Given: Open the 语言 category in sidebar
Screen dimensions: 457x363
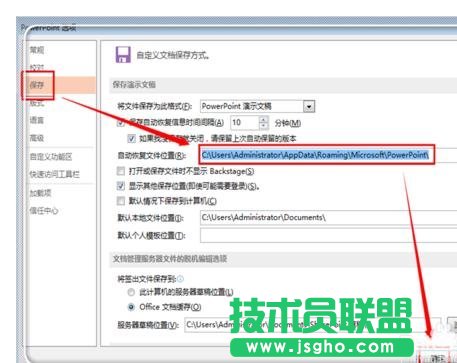Looking at the screenshot, I should (37, 120).
